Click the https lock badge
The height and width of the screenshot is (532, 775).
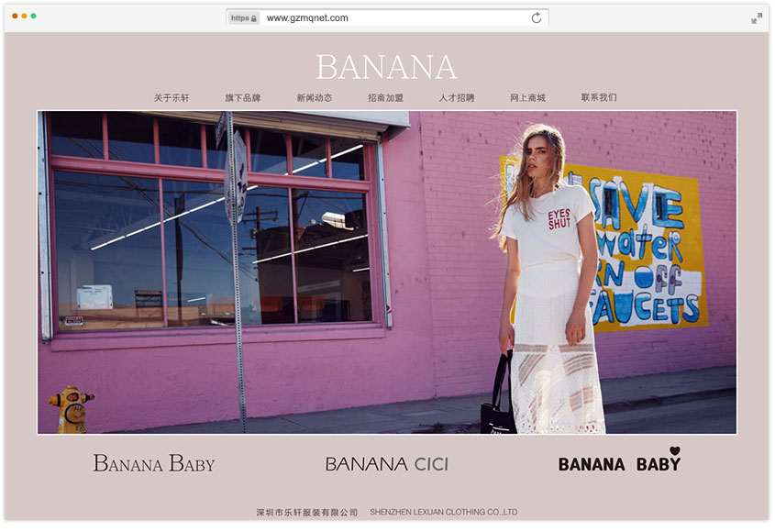(244, 18)
